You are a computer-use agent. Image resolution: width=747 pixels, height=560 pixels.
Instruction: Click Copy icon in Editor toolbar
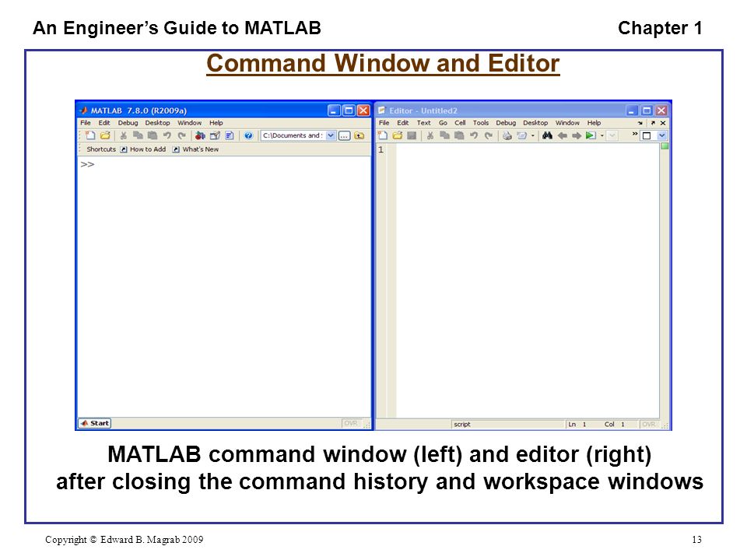pos(444,135)
